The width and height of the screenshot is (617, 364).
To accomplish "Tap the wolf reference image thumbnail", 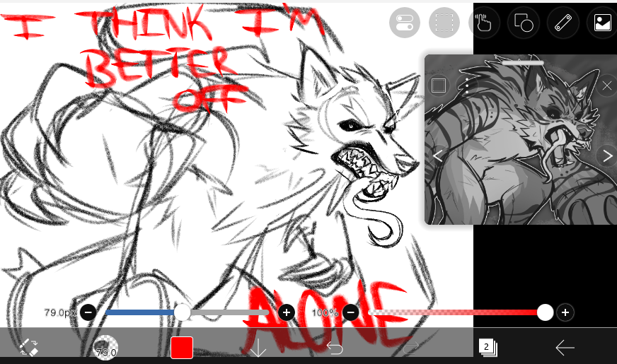I will pos(521,140).
